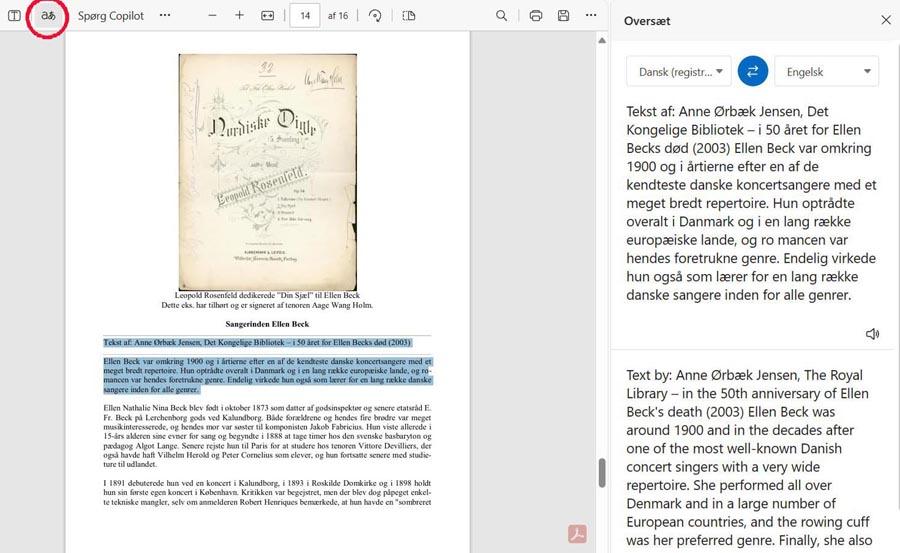Open settings and more menu
The height and width of the screenshot is (553, 900).
[591, 16]
